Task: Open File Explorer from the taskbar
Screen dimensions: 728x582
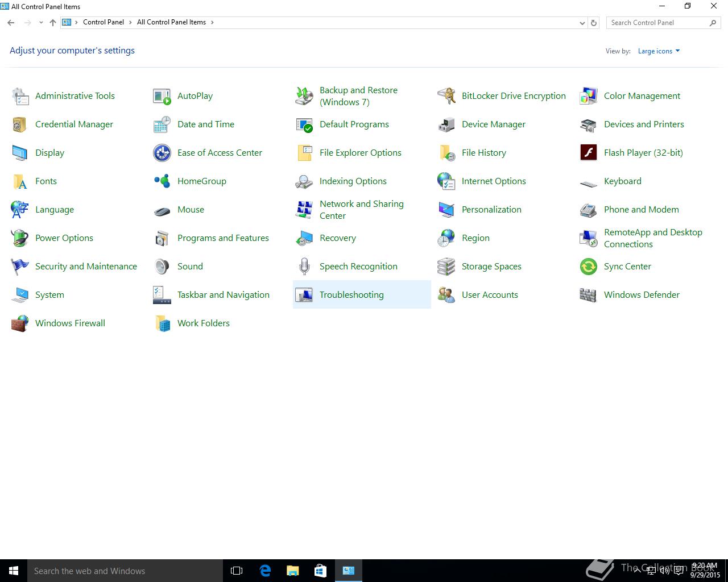Action: click(x=292, y=571)
